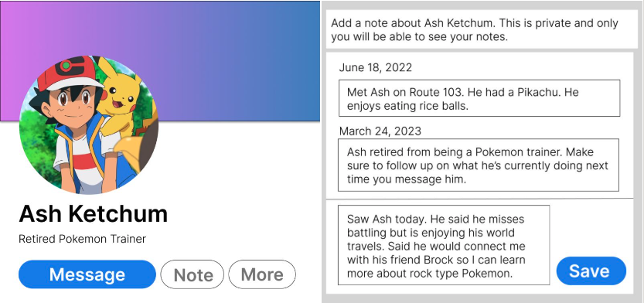Select the March 24, 2023 date label
Viewport: 644px width, 303px height.
click(380, 131)
